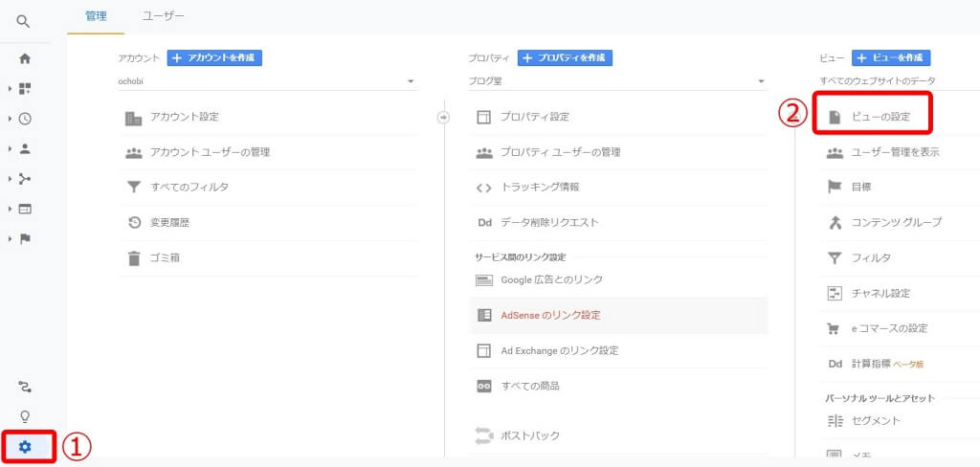This screenshot has height=467, width=980.
Task: Open Discover lightbulb icon in sidebar
Action: [25, 416]
